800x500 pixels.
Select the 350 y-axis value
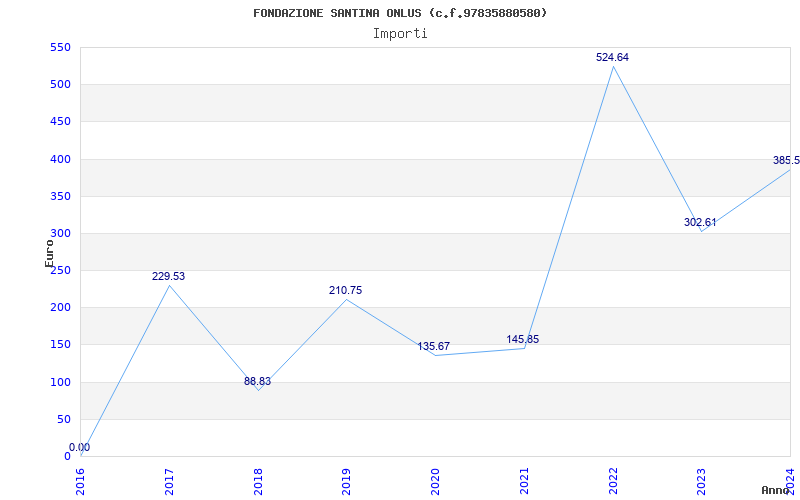point(60,196)
